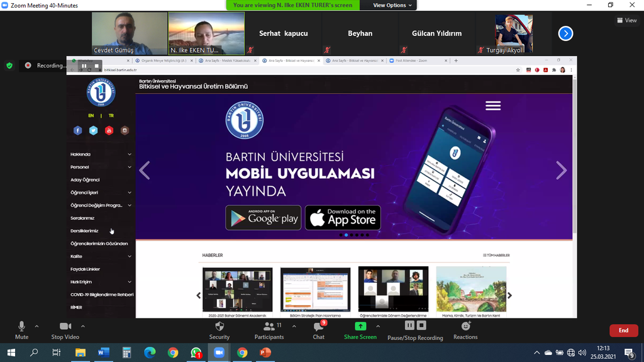Select N. Ilke EKEN TURER video thumbnail
This screenshot has width=644, height=362.
tap(206, 33)
